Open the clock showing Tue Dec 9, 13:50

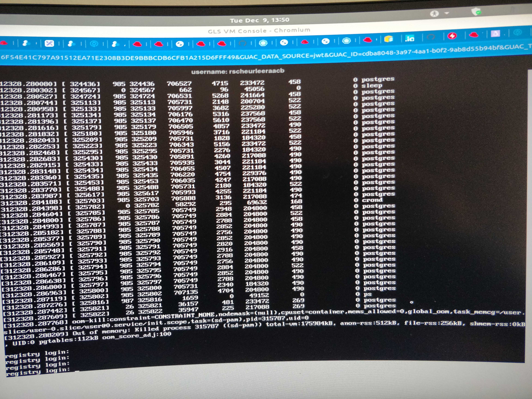click(x=259, y=20)
